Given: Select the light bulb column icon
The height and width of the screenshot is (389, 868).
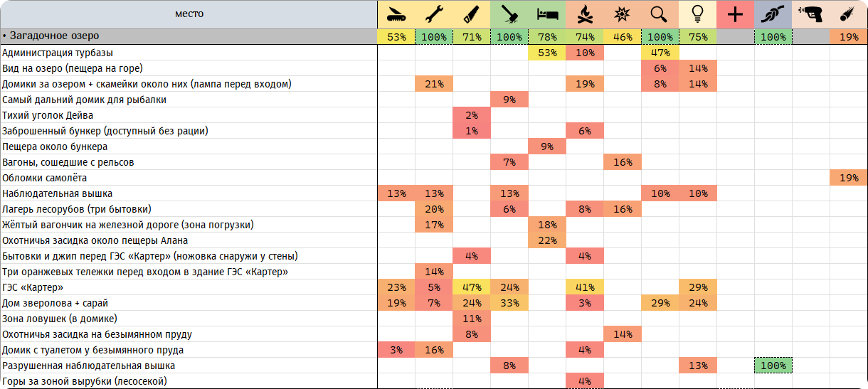Looking at the screenshot, I should pyautogui.click(x=697, y=14).
